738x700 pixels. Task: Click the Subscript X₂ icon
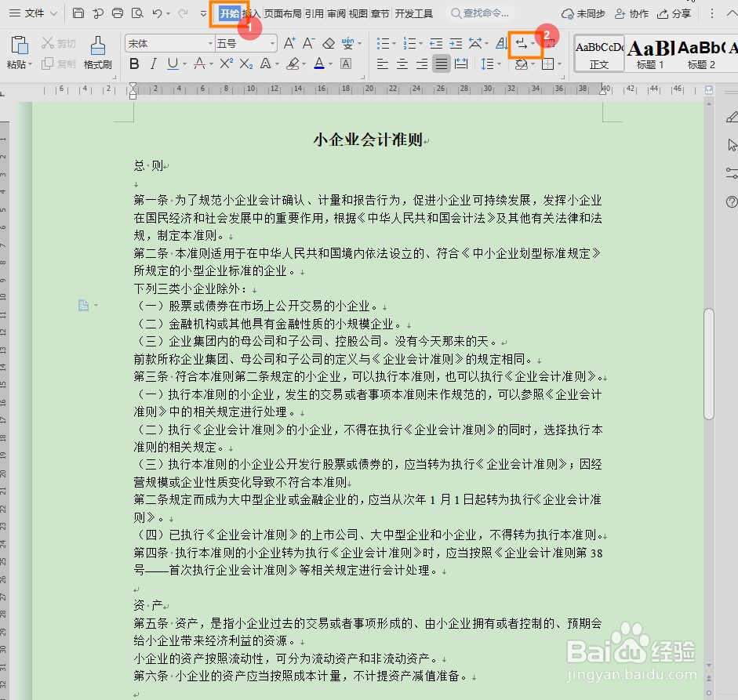[245, 63]
